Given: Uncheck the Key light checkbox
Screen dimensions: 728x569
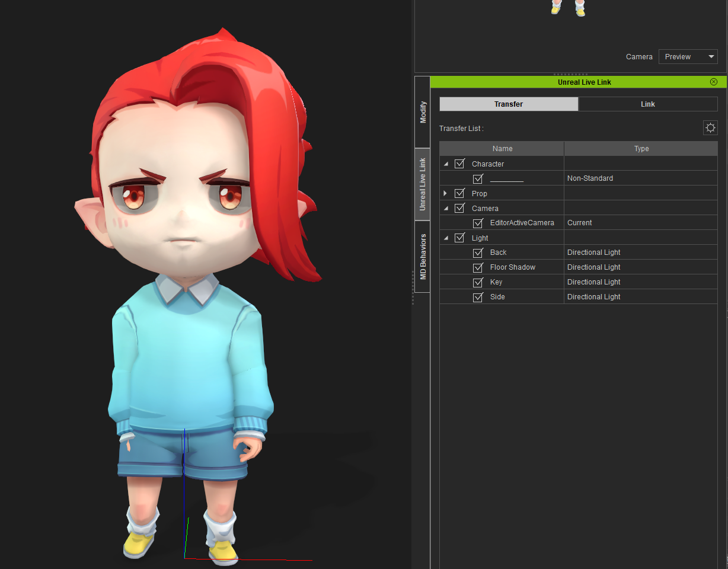Looking at the screenshot, I should pyautogui.click(x=478, y=282).
